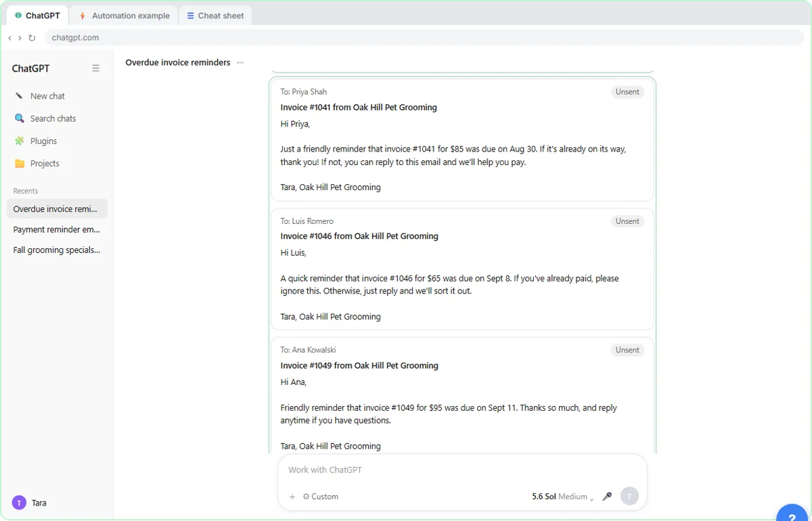Click the plus attach icon in composer
Screen dimensions: 812x521
point(292,497)
